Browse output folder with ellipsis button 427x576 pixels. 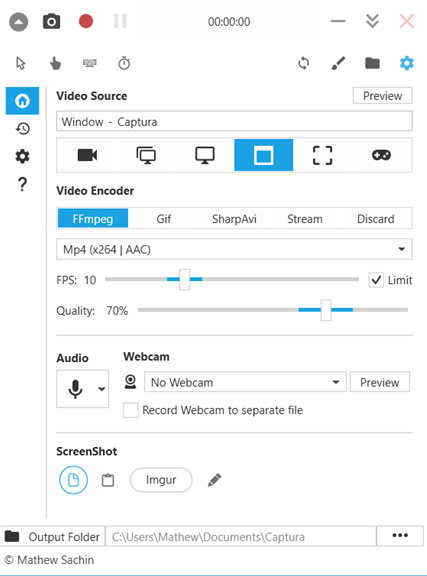click(x=400, y=536)
